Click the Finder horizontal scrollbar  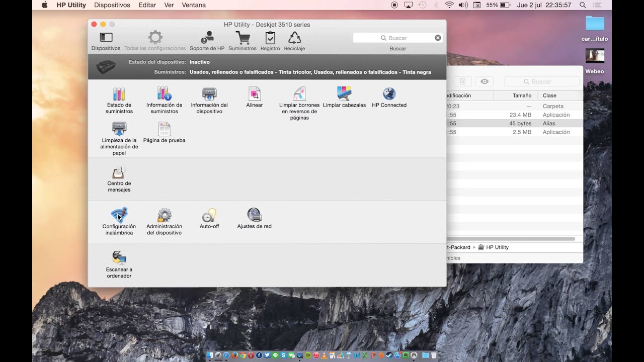pos(510,239)
